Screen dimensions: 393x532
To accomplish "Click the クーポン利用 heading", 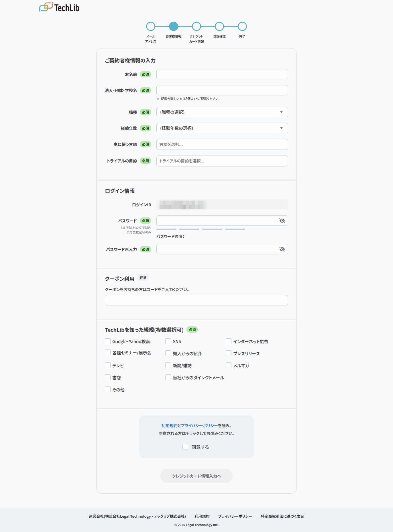I will point(119,279).
